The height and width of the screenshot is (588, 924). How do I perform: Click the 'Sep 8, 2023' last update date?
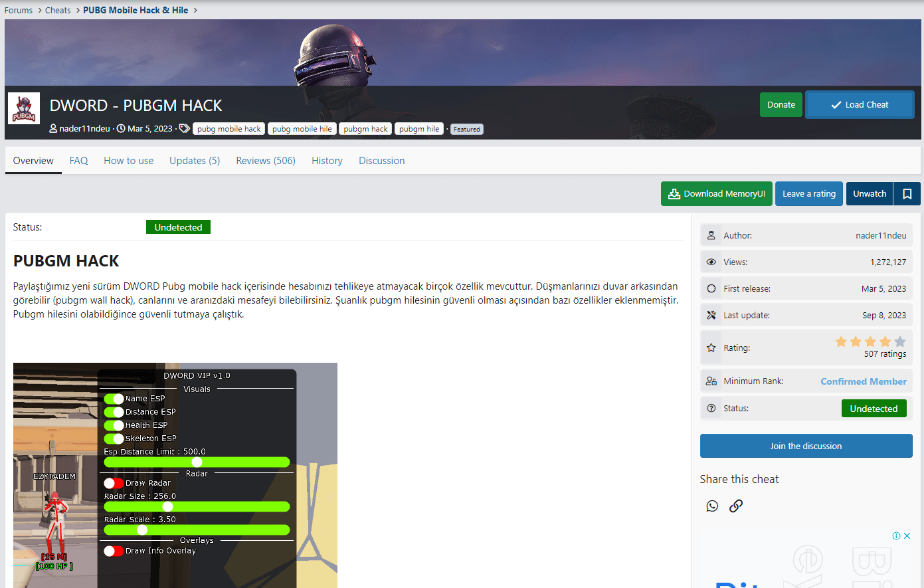click(884, 315)
